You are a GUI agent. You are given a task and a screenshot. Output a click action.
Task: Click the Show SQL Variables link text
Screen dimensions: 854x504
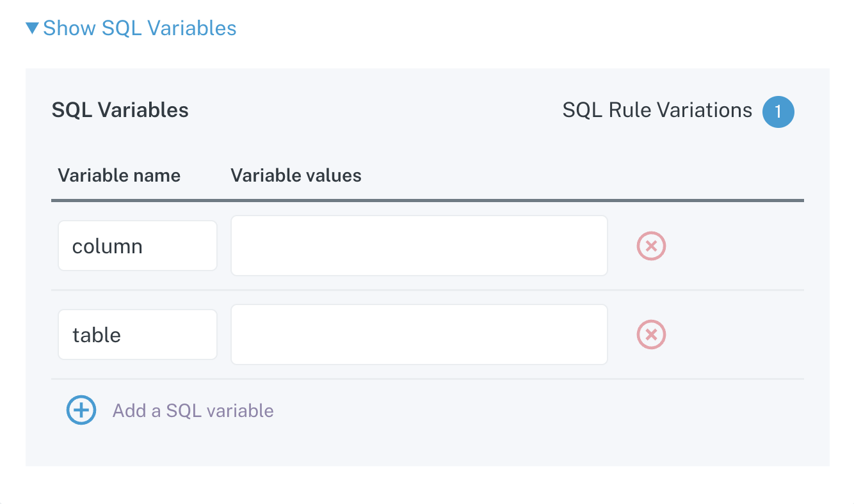(x=140, y=28)
